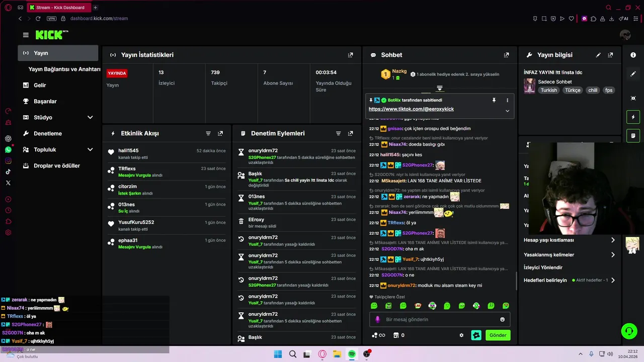Open the pinned tiktok.com/@eeroxykick link
This screenshot has width=644, height=362.
point(411,109)
